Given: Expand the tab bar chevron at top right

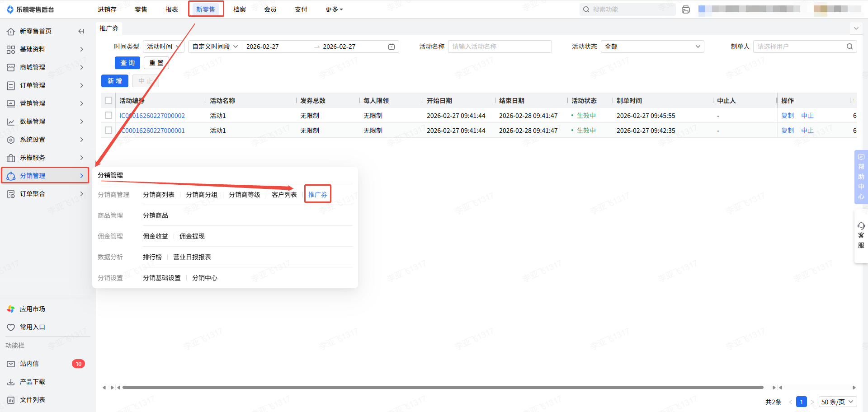Looking at the screenshot, I should point(856,28).
